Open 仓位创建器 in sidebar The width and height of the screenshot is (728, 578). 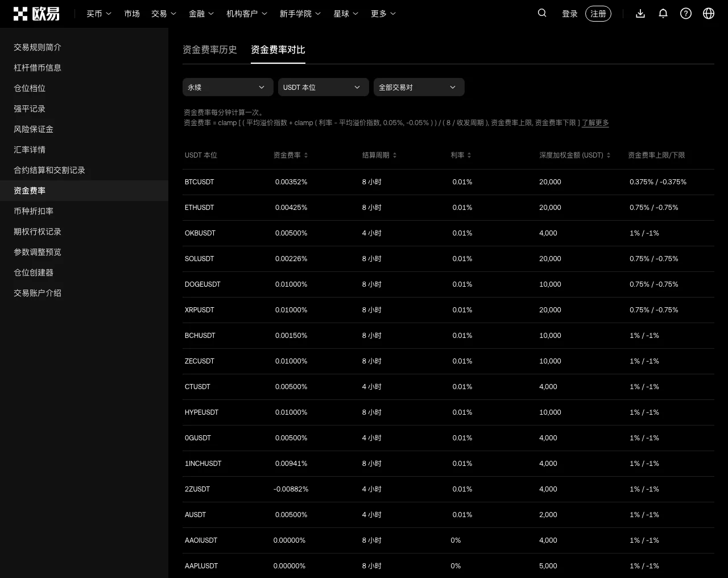pyautogui.click(x=84, y=273)
